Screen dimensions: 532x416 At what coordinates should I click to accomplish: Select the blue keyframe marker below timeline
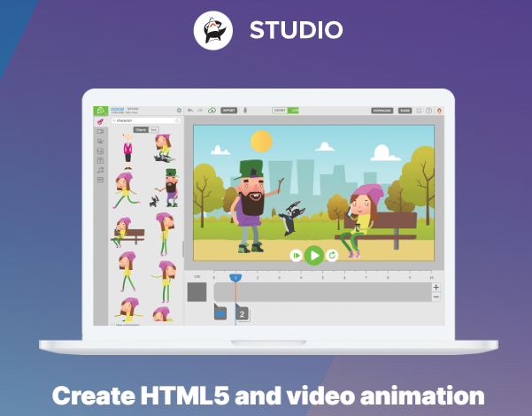220,312
